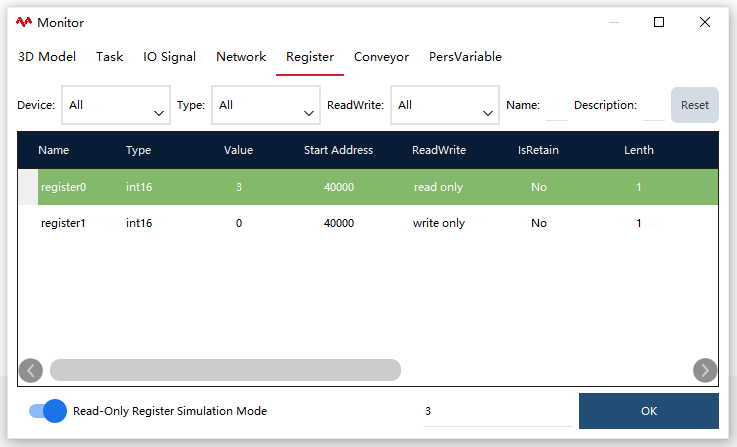Click the horizontal scrollbar thumb
737x447 pixels.
click(225, 370)
